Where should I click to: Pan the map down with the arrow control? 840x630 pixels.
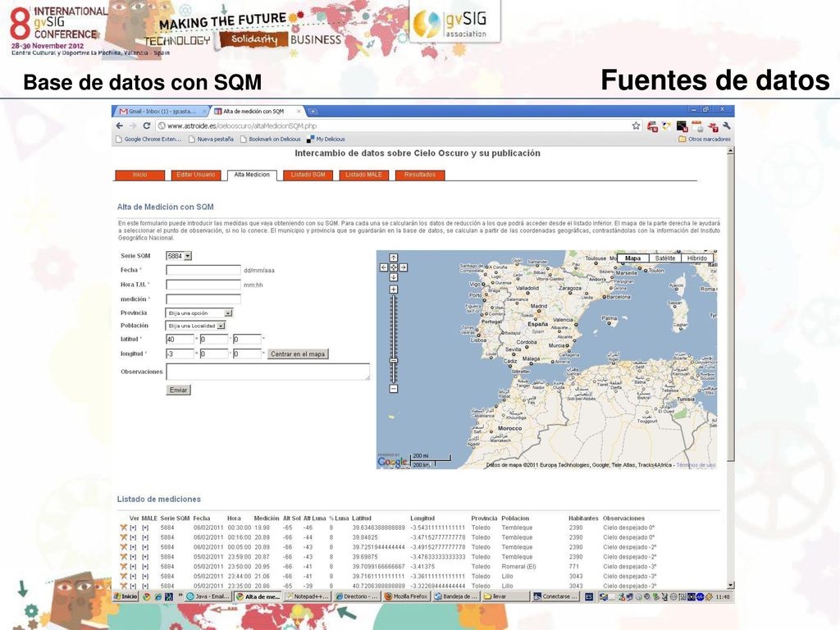click(393, 277)
